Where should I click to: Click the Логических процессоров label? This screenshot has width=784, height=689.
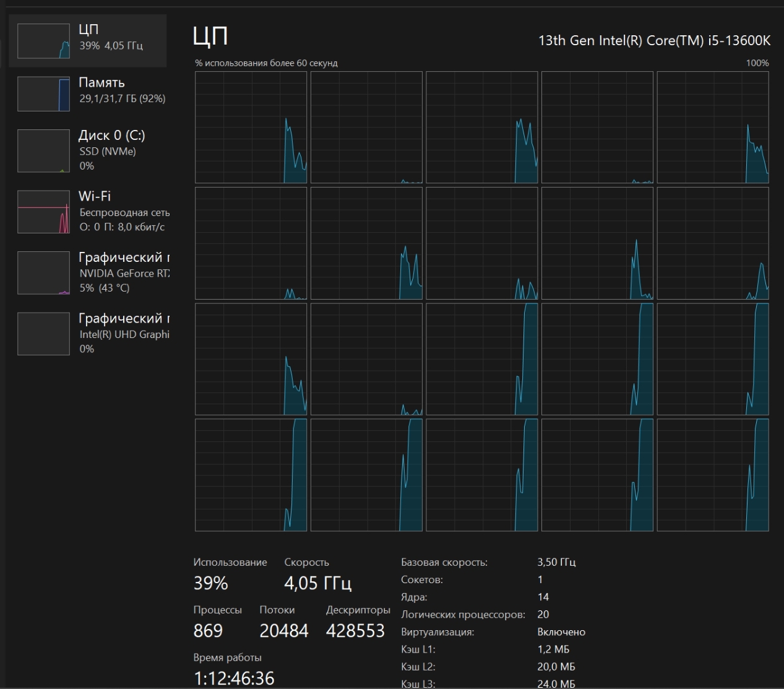(x=463, y=615)
